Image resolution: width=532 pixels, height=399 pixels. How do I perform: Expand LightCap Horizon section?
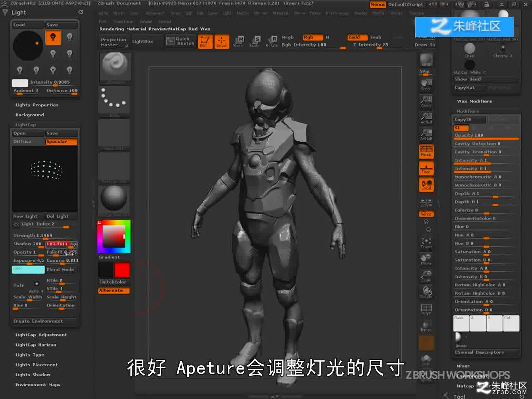point(36,345)
